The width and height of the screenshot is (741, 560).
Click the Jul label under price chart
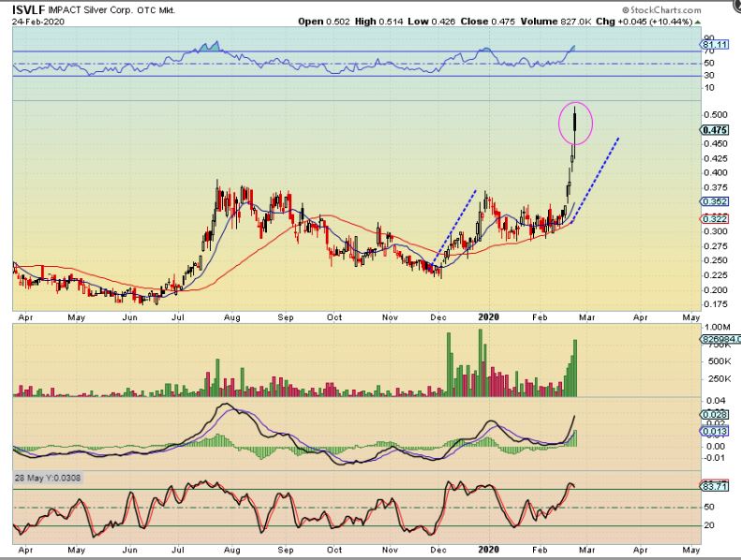pyautogui.click(x=178, y=317)
